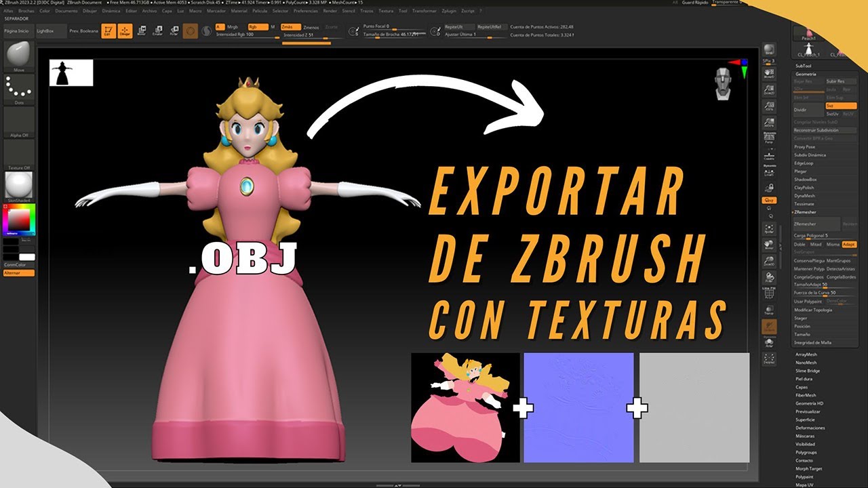This screenshot has height=488, width=868.
Task: Expand the ArrayMesh section
Action: click(806, 354)
